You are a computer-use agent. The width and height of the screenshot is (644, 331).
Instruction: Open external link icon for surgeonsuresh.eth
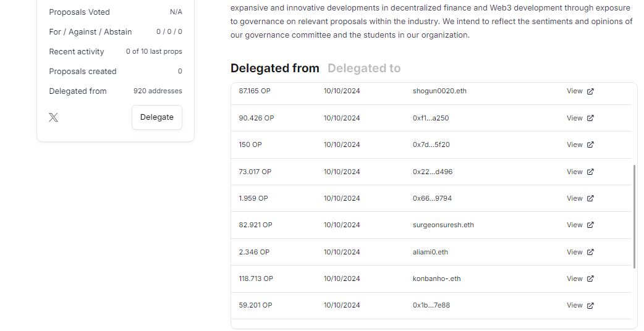[590, 225]
